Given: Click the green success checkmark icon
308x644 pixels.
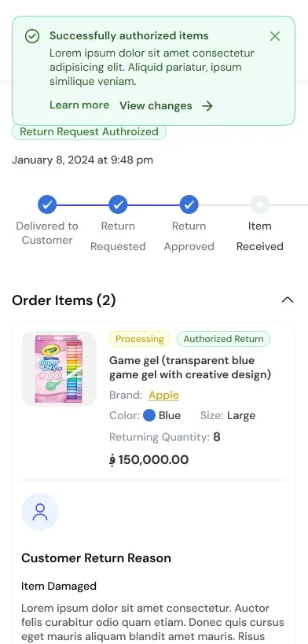Looking at the screenshot, I should (x=32, y=36).
